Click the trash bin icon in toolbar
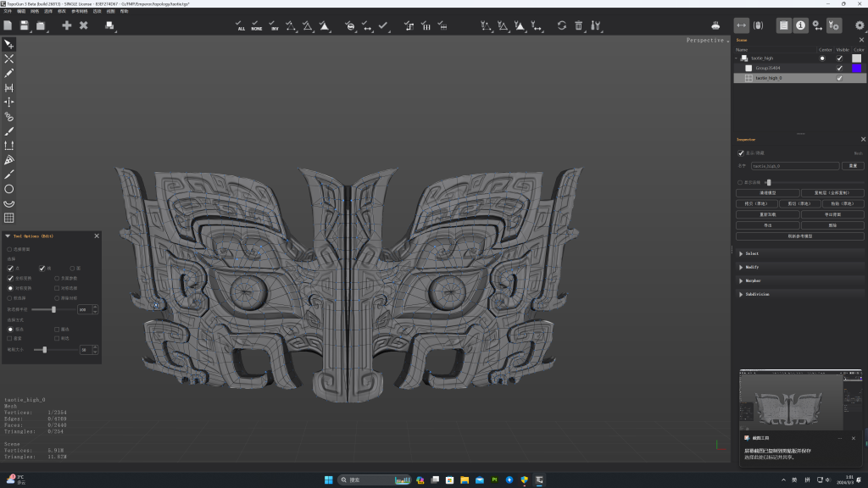The width and height of the screenshot is (868, 488). click(x=578, y=25)
